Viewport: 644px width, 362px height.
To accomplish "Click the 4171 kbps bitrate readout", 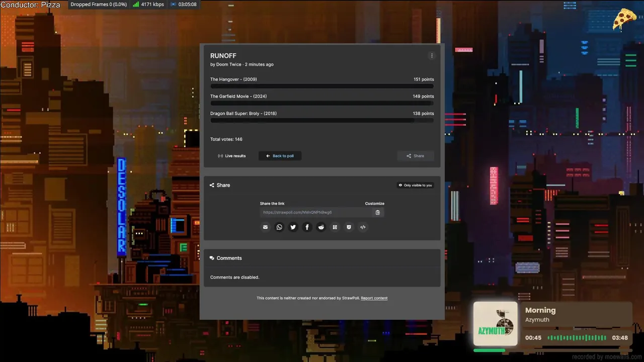I will click(152, 5).
